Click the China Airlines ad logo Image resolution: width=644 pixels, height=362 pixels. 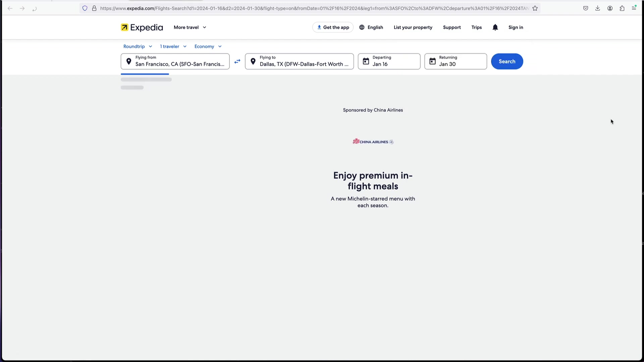click(x=373, y=141)
